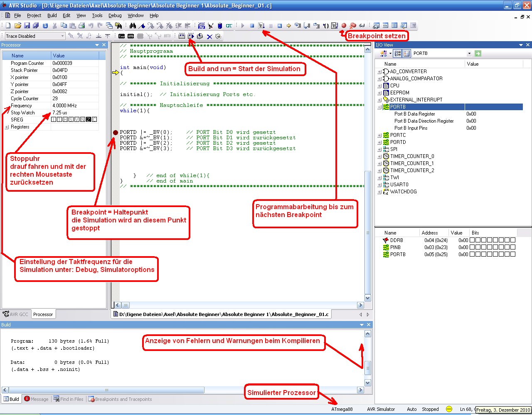Click the code editor vertical scrollbar down arrow
Screen dimensions: 532x415
pyautogui.click(x=367, y=298)
